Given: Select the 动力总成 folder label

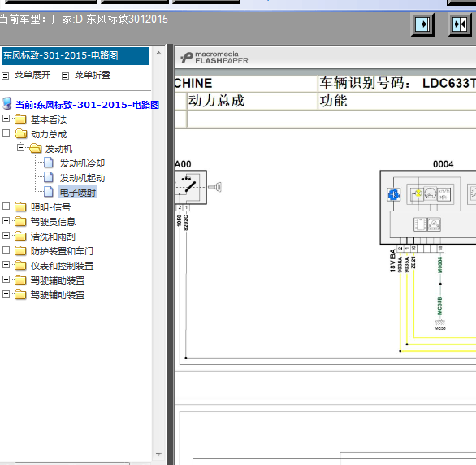Looking at the screenshot, I should (49, 134).
